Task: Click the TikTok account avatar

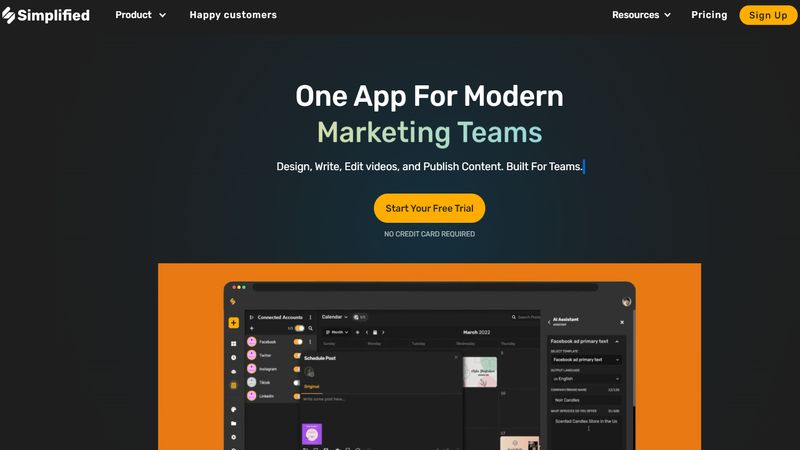Action: click(x=252, y=382)
